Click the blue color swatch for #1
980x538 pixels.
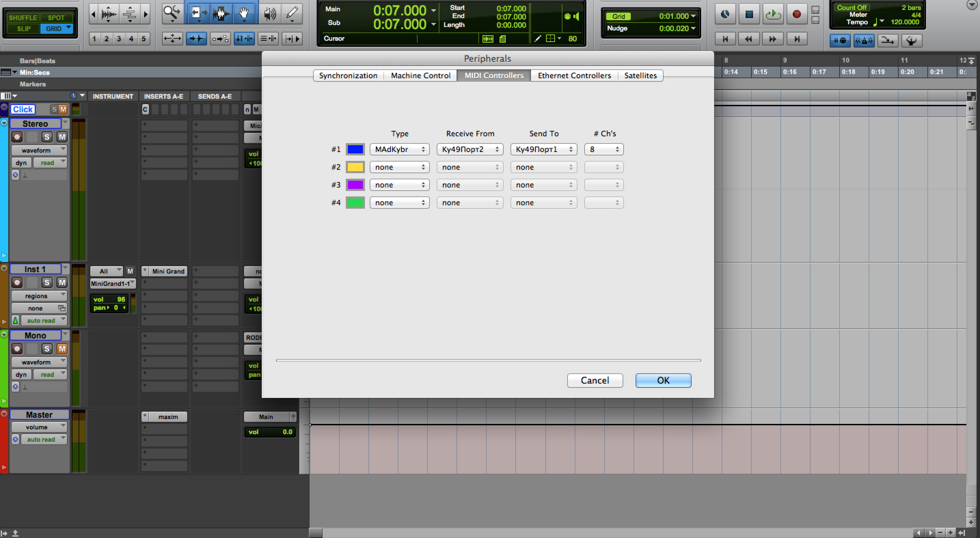[x=355, y=149]
